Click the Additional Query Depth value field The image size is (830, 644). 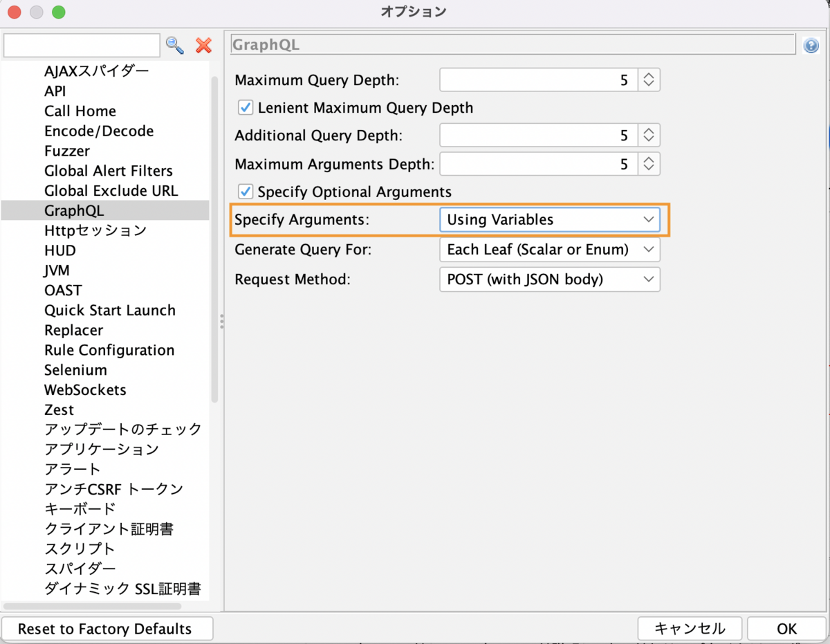tap(539, 135)
